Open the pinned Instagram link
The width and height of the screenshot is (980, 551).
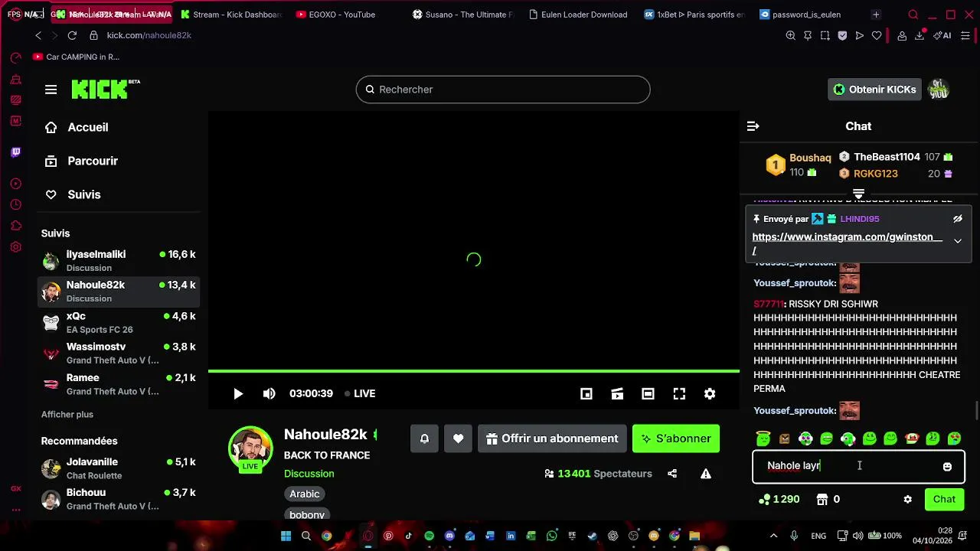coord(847,243)
